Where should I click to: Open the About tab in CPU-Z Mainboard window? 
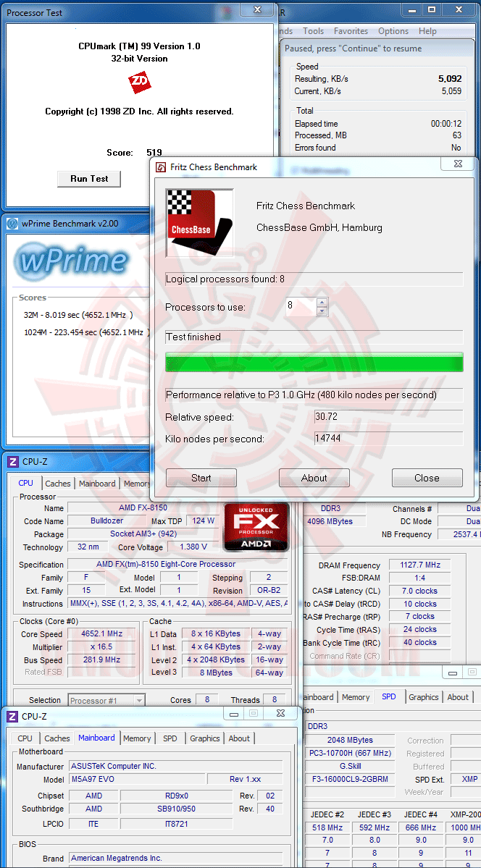[239, 738]
